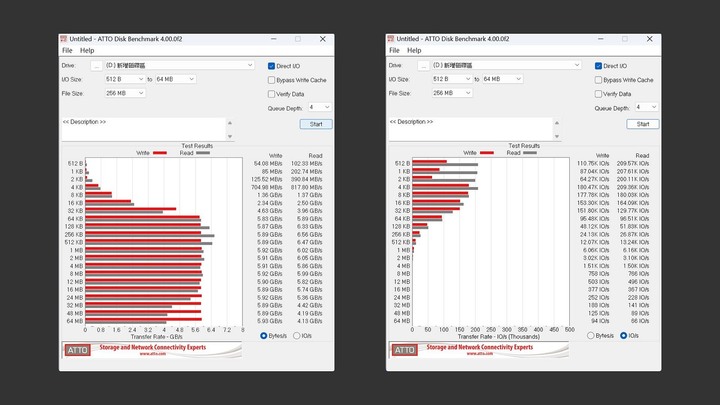Toggle Direct I/O checkbox in left window

coord(271,66)
